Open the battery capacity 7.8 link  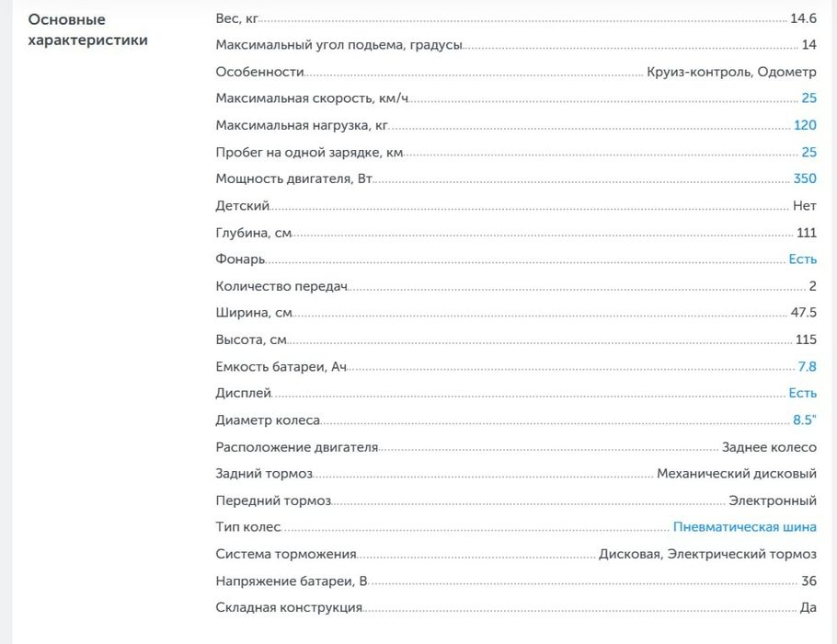coord(807,366)
